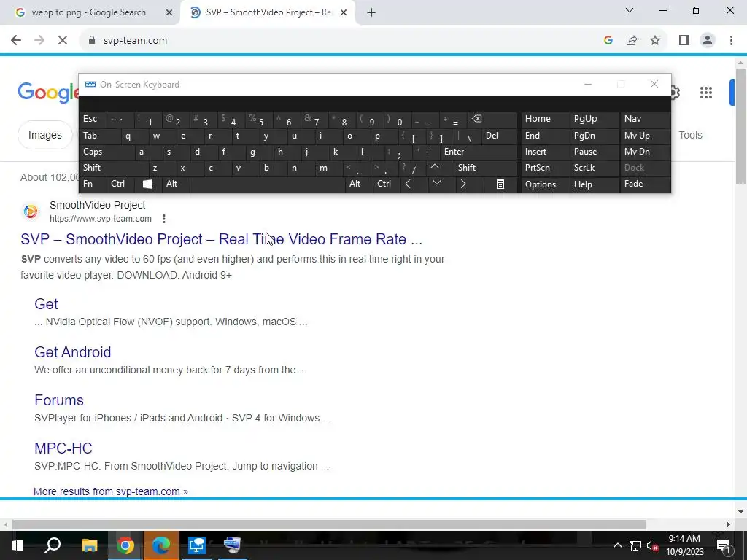The height and width of the screenshot is (560, 747).
Task: Open a new tab with the plus button
Action: [371, 13]
